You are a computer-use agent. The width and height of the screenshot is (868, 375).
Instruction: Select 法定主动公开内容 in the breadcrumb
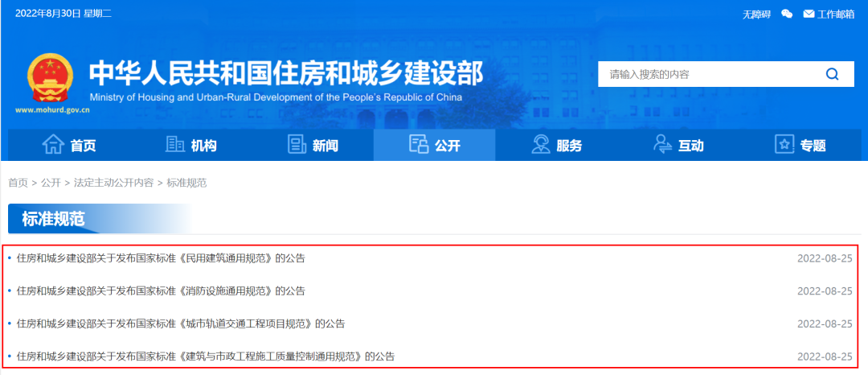113,183
